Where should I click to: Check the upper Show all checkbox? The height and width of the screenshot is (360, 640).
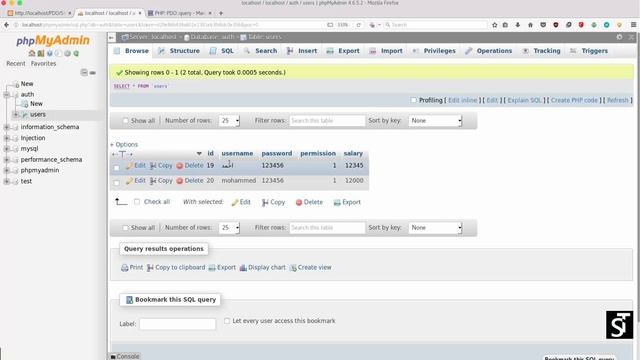125,121
